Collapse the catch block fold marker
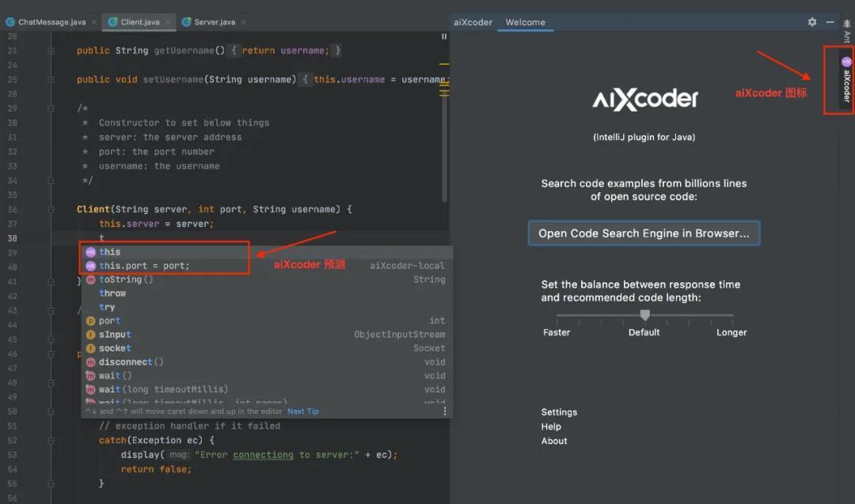This screenshot has height=504, width=855. (51, 440)
